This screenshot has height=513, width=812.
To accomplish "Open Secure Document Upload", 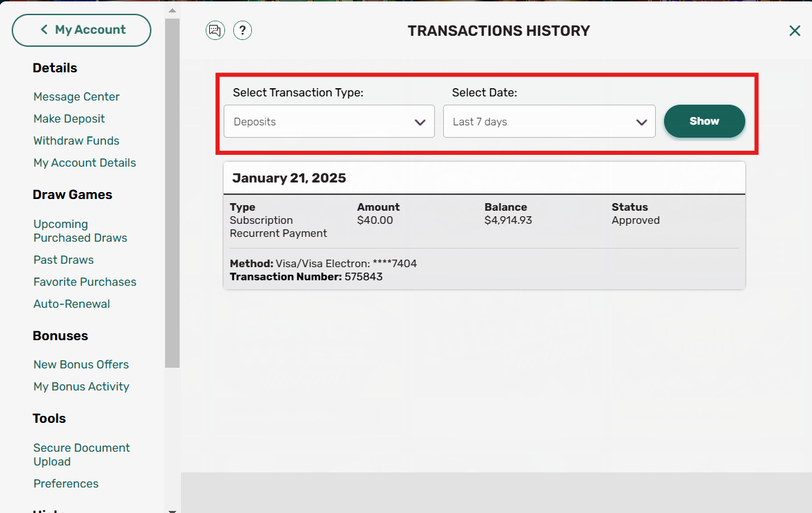I will click(81, 454).
